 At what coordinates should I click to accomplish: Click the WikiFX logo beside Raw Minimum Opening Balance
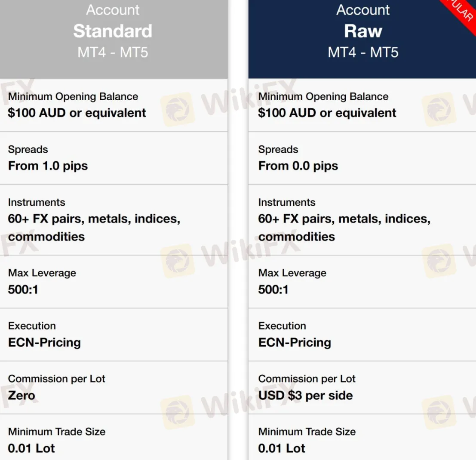point(439,109)
